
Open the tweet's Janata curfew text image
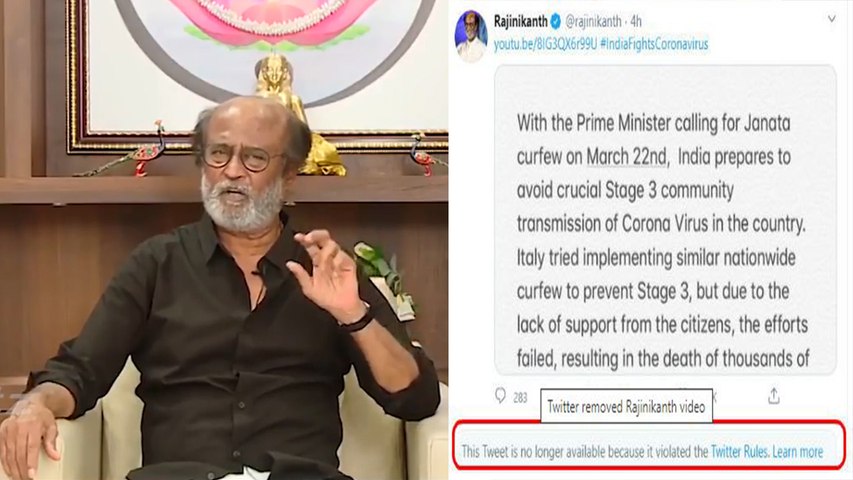tap(665, 220)
